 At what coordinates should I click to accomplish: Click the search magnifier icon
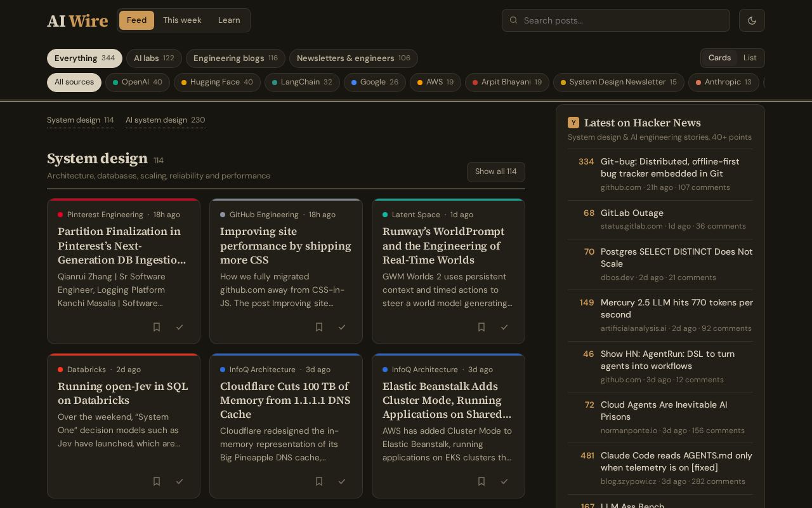(514, 20)
